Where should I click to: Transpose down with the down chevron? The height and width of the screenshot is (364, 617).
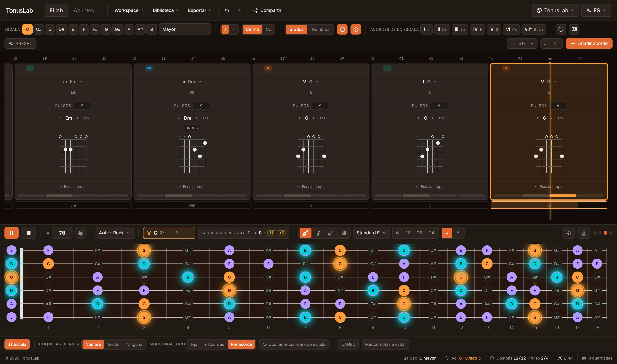pos(512,43)
